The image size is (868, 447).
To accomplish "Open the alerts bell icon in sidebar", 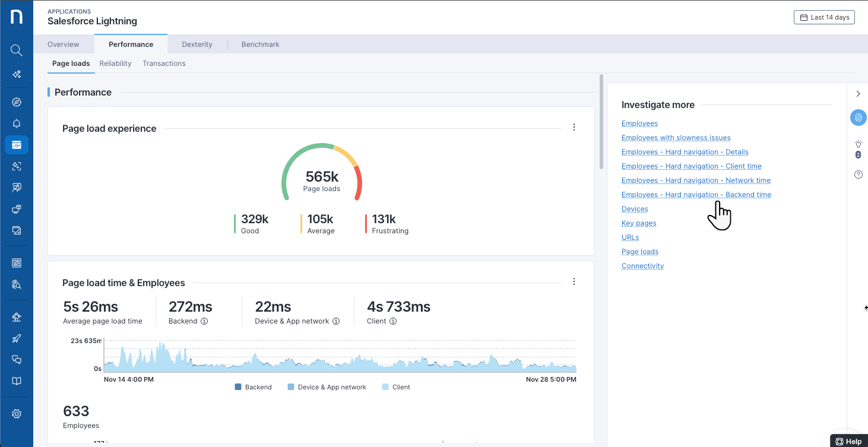I will pyautogui.click(x=17, y=123).
